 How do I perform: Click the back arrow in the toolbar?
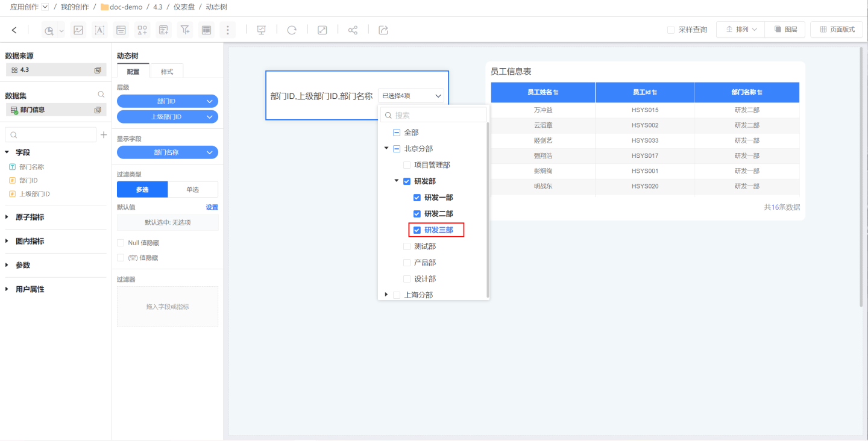(x=14, y=30)
